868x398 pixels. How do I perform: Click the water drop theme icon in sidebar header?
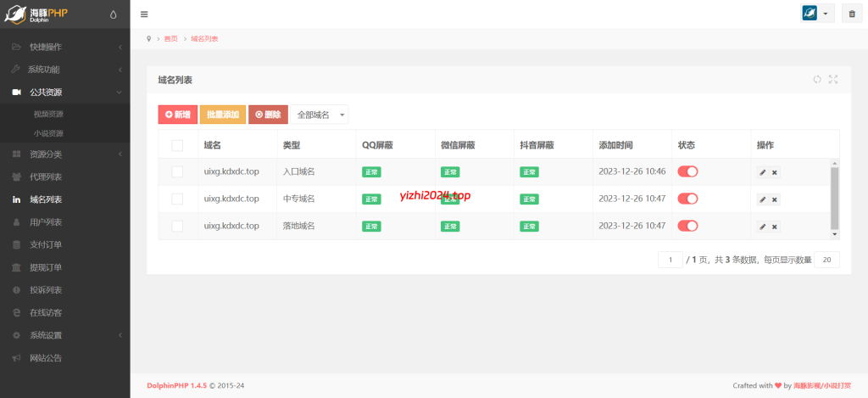tap(114, 14)
